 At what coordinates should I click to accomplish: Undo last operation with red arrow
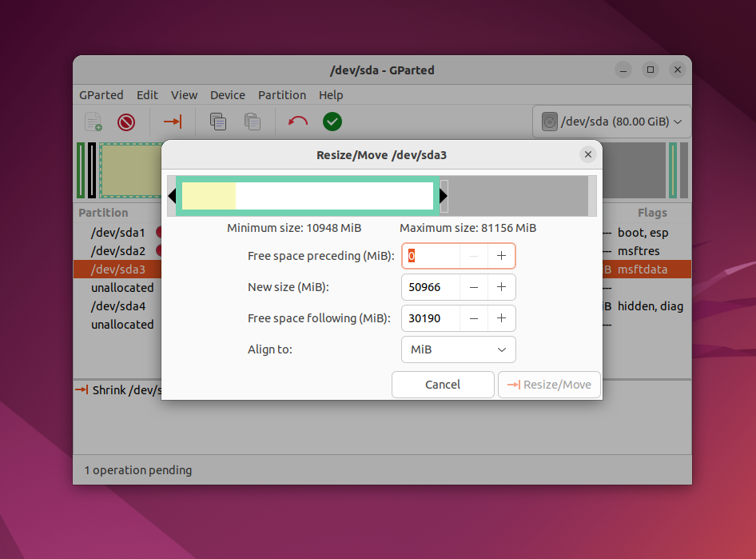point(298,122)
